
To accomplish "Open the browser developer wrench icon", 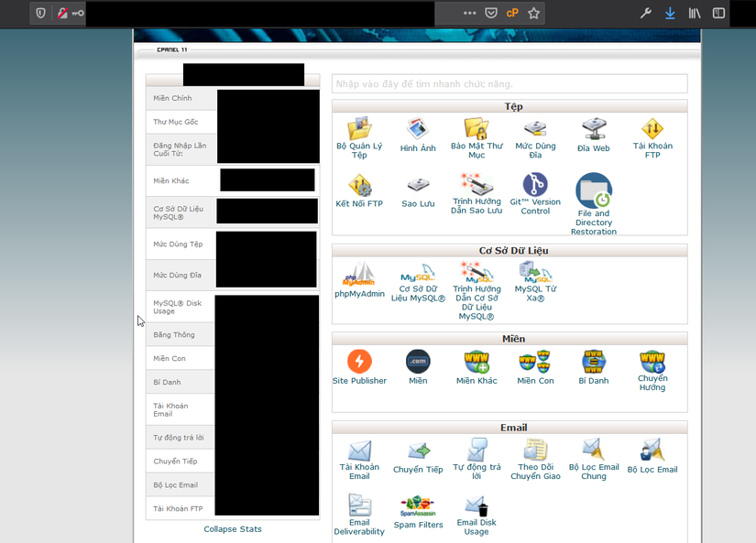I will (646, 13).
